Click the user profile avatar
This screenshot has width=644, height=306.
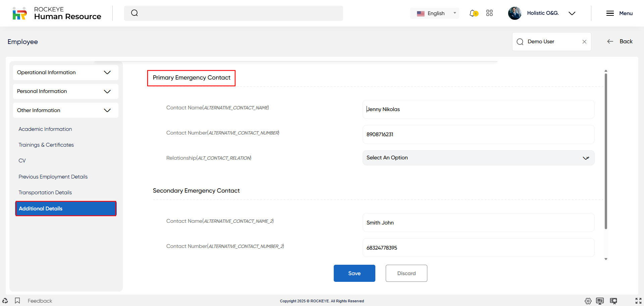pyautogui.click(x=515, y=13)
